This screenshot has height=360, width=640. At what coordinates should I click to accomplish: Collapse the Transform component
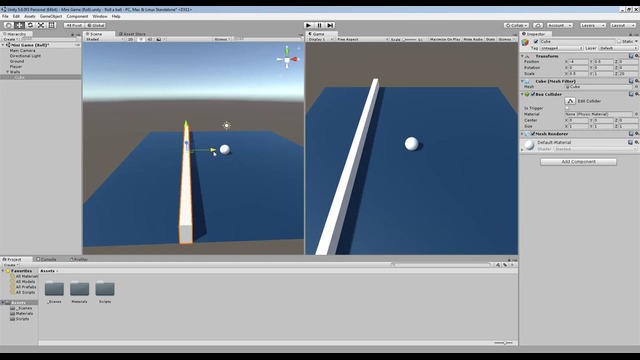click(x=522, y=56)
